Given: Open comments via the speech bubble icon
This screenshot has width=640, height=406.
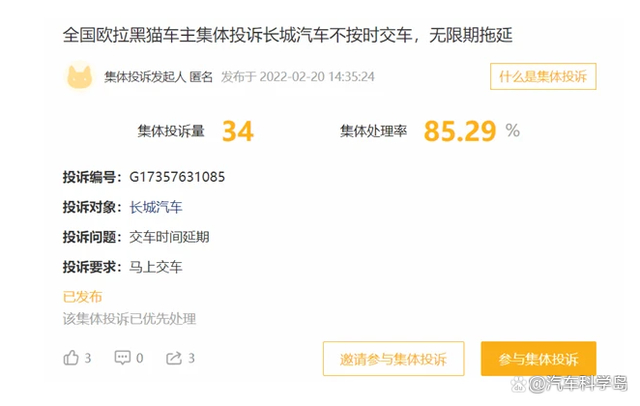Looking at the screenshot, I should [123, 358].
